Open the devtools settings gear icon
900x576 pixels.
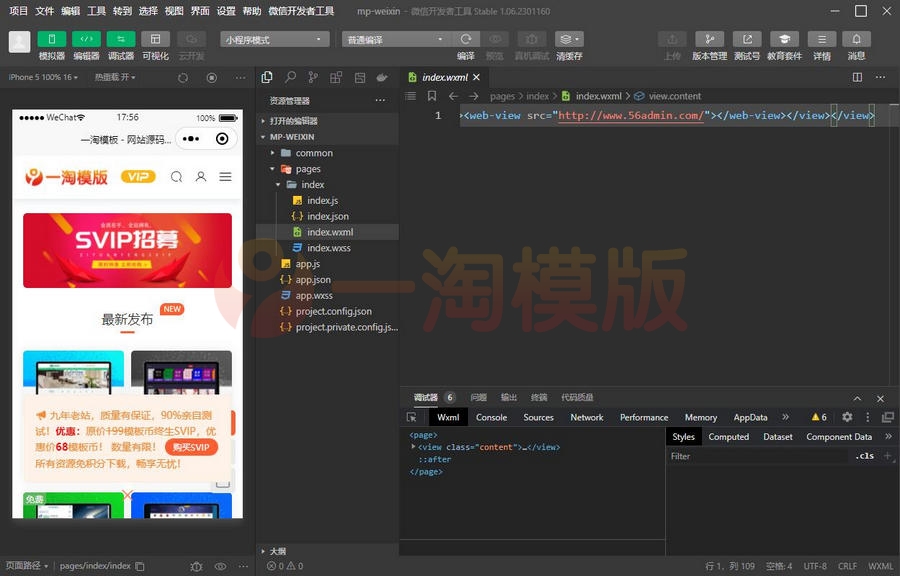pyautogui.click(x=847, y=417)
